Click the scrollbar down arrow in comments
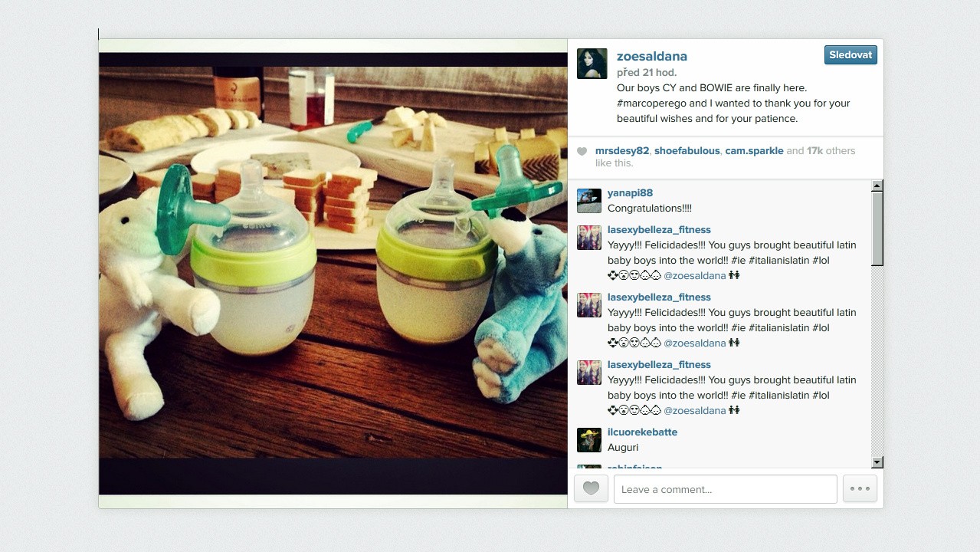The width and height of the screenshot is (980, 552). [x=877, y=462]
